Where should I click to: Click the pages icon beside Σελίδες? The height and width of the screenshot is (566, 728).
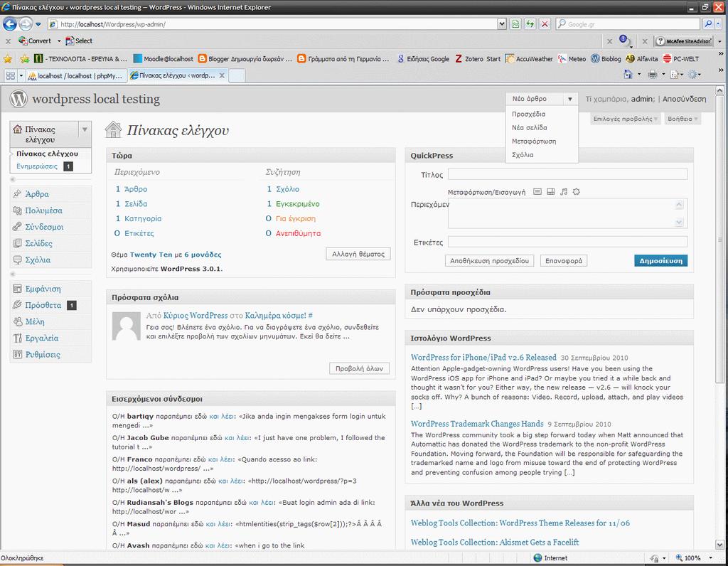click(17, 243)
